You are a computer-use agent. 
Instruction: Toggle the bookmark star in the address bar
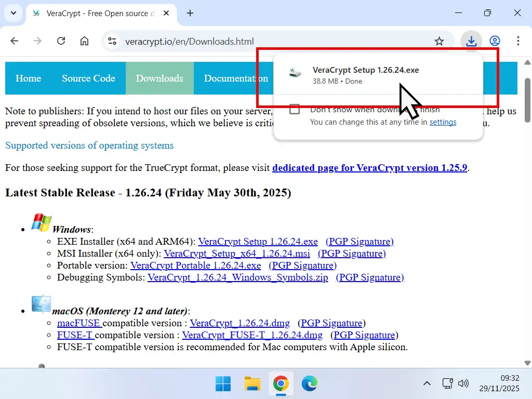(439, 41)
